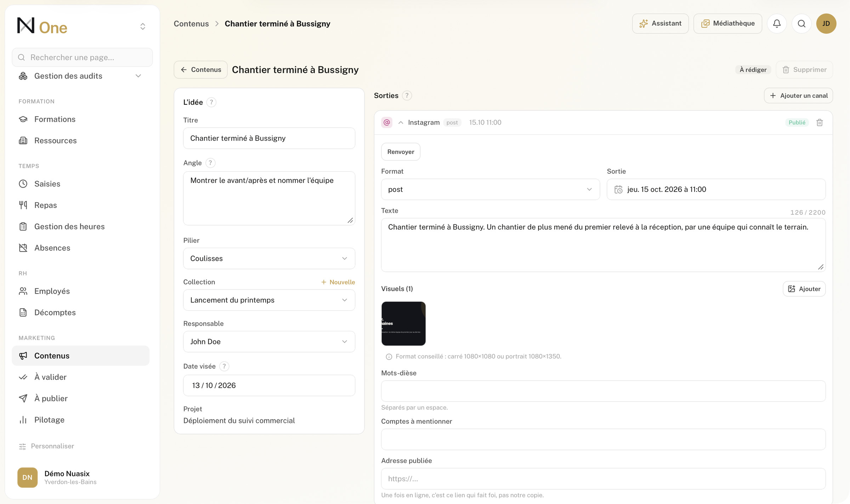Screen dimensions: 850x504
Task: Click Personnaliser in sidebar
Action: pyautogui.click(x=46, y=446)
